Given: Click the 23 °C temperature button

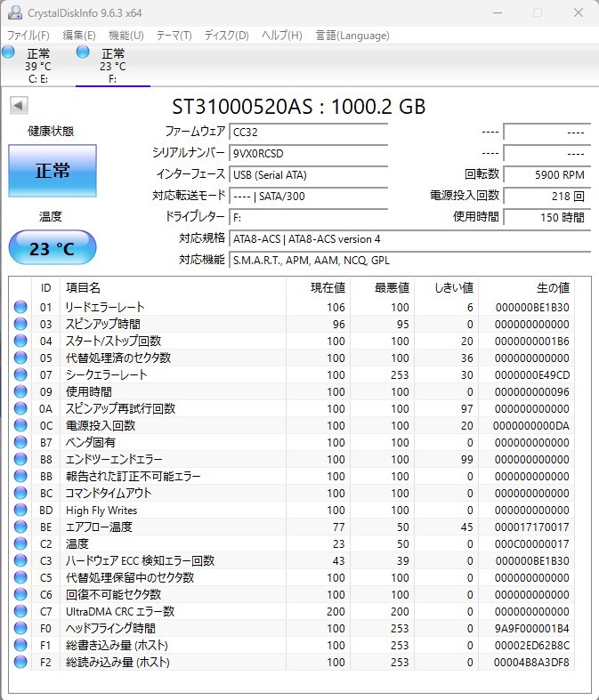Looking at the screenshot, I should pyautogui.click(x=53, y=248).
